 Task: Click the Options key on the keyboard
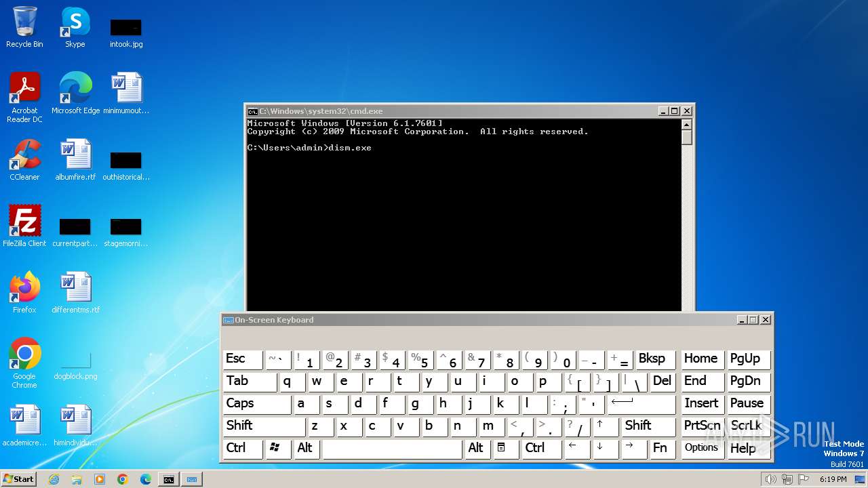pos(703,448)
